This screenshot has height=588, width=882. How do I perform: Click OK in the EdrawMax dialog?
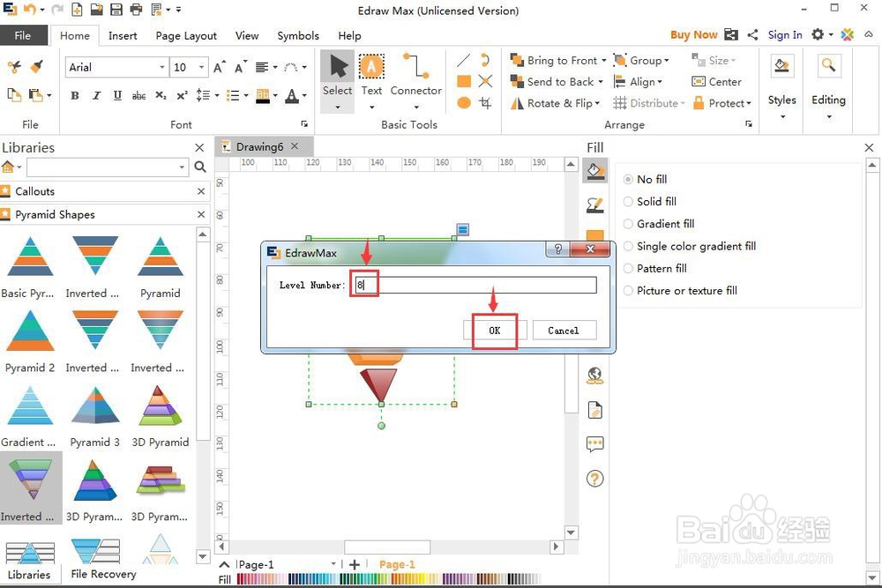coord(495,331)
